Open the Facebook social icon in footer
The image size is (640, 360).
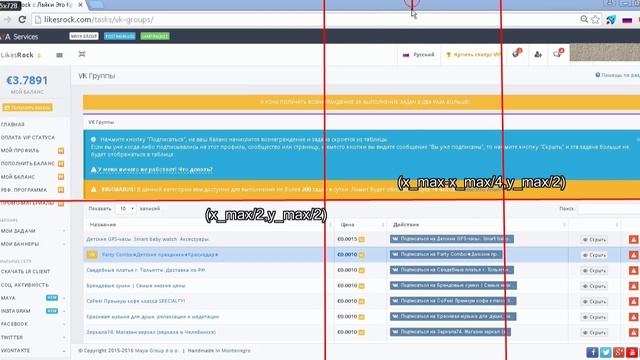pos(592,352)
